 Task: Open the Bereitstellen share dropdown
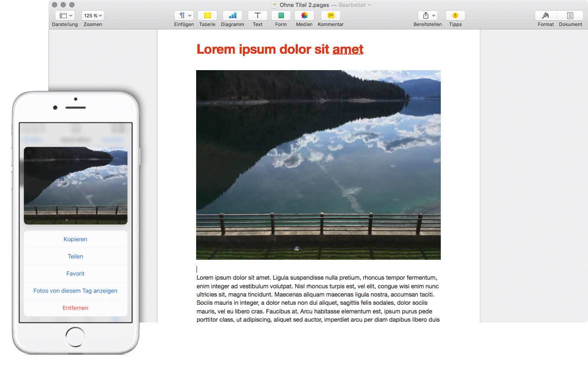(x=427, y=16)
